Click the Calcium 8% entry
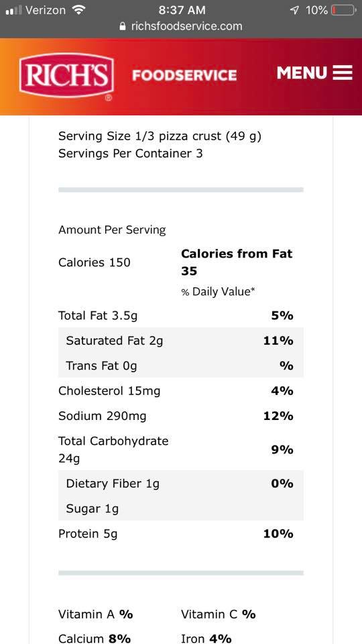Viewport: 362px width, 644px height. [95, 639]
